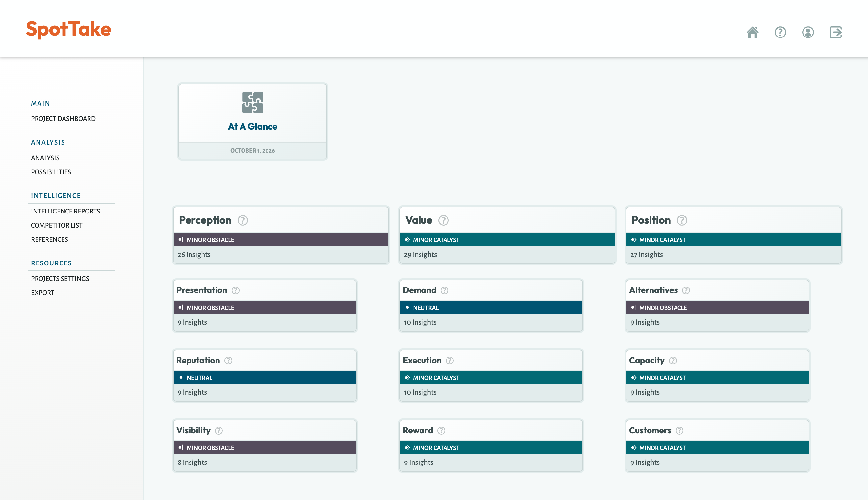Show help tooltip next to Visibility
The image size is (868, 500).
coord(219,431)
